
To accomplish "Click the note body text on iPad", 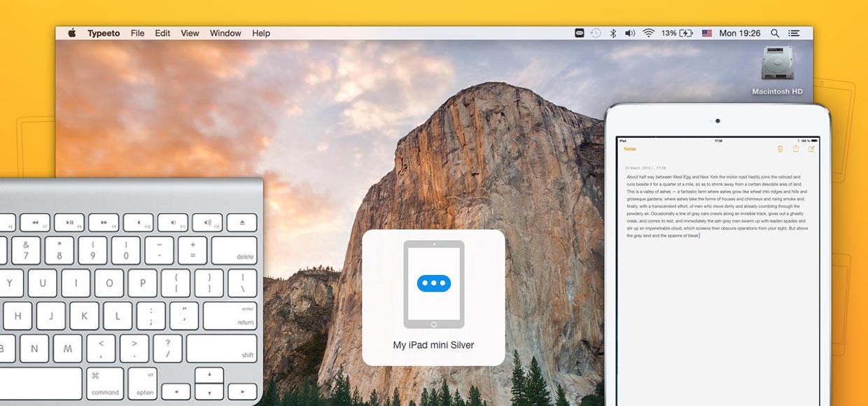I will (x=717, y=206).
